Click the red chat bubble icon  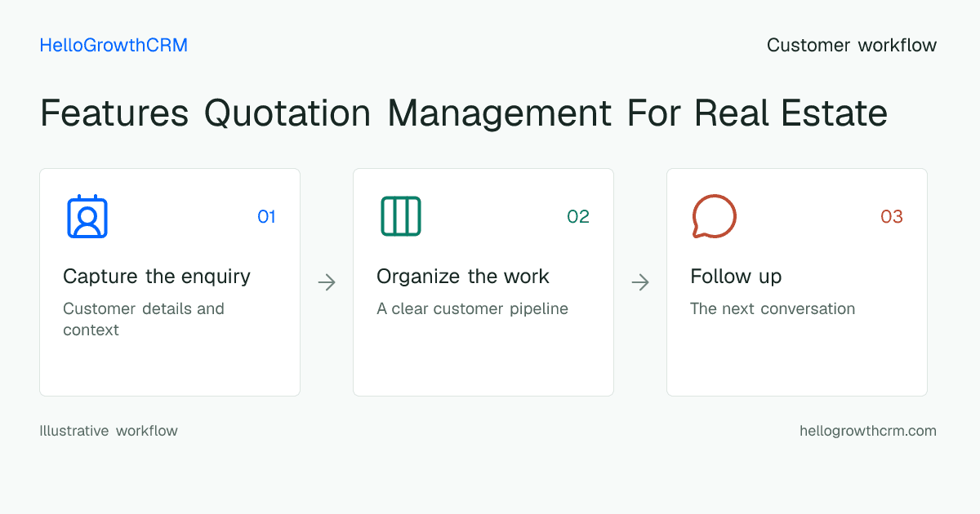[x=715, y=216]
